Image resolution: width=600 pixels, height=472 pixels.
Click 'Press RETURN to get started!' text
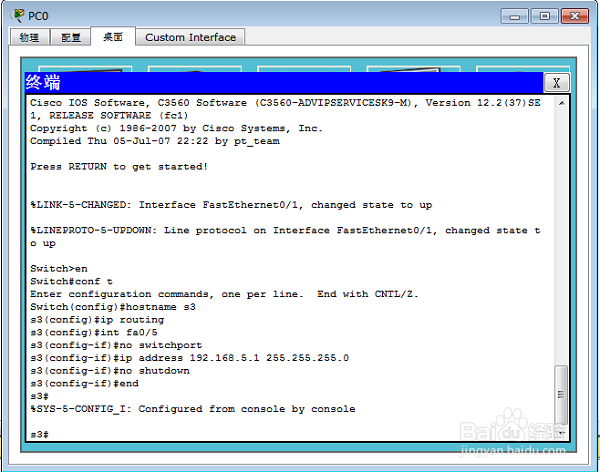tap(119, 167)
